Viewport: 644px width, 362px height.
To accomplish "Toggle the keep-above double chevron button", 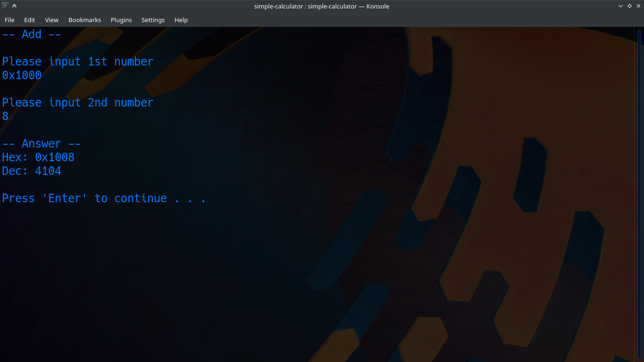I will tap(15, 6).
